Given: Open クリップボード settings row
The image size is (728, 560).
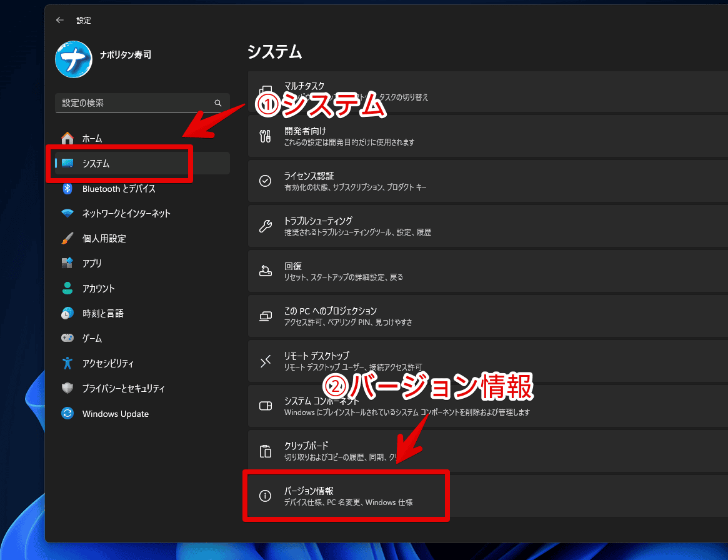Looking at the screenshot, I should click(488, 451).
